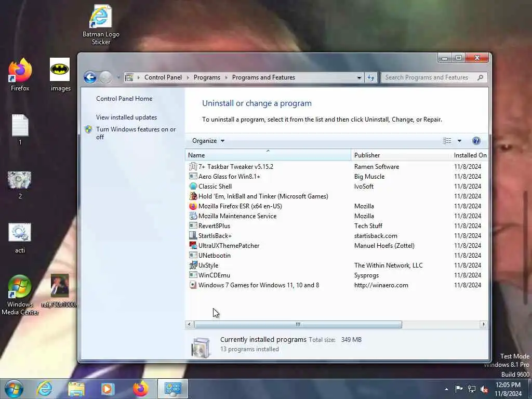
Task: Click the StartIsBack+ program icon
Action: pyautogui.click(x=193, y=235)
